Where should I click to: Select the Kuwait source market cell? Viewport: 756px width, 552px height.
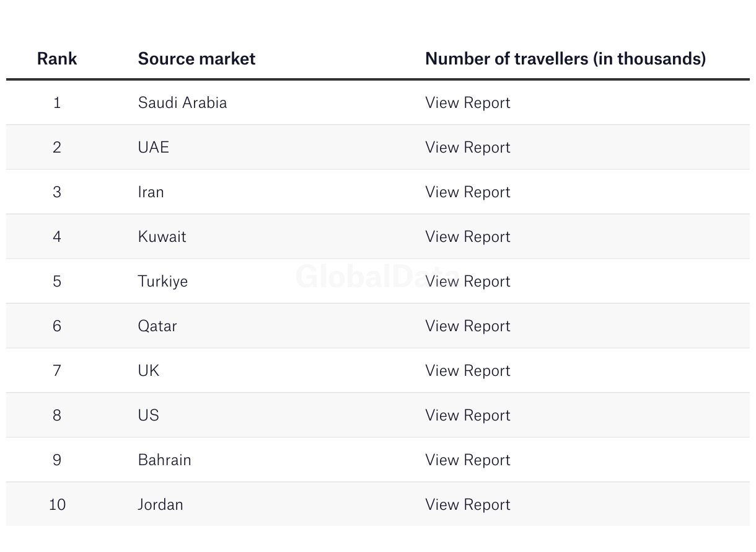[x=162, y=237]
